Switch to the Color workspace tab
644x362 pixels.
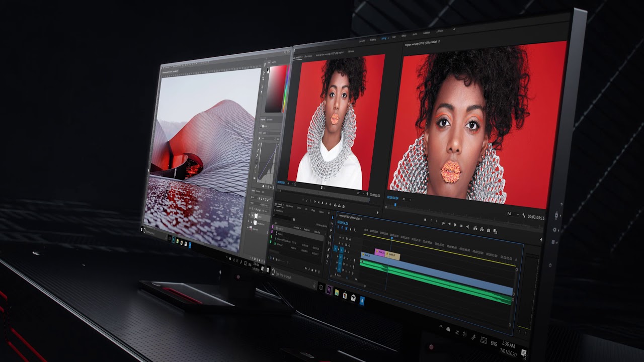pyautogui.click(x=393, y=37)
